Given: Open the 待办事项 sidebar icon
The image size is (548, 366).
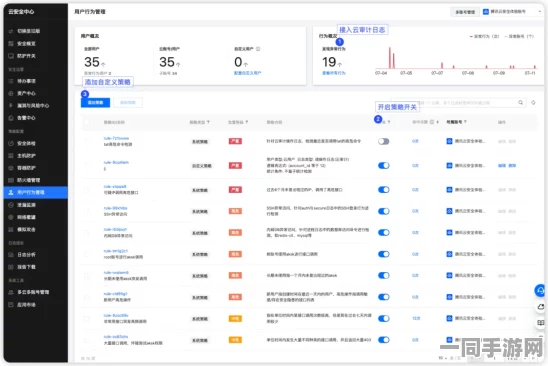Looking at the screenshot, I should tap(11, 81).
